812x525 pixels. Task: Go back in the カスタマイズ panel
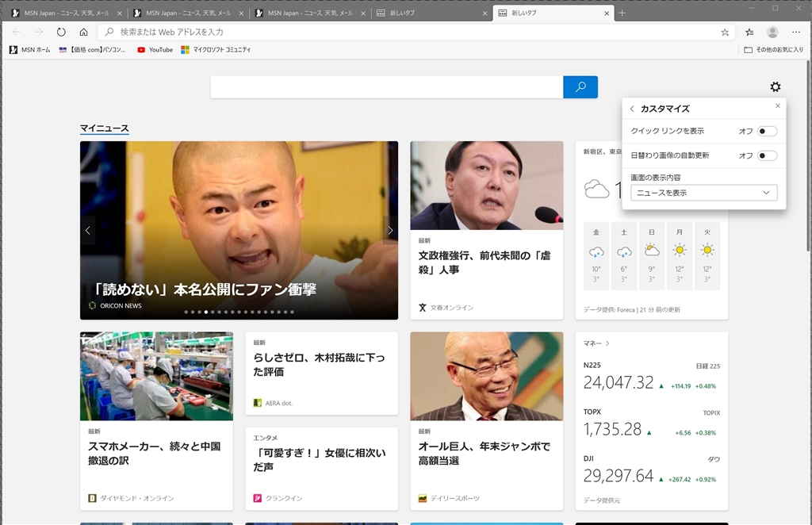coord(632,109)
